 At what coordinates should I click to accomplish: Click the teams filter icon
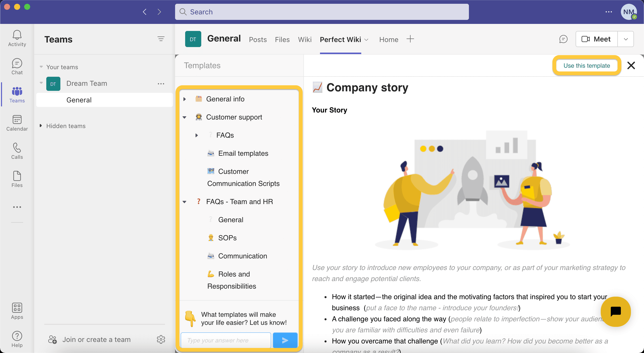pyautogui.click(x=161, y=39)
